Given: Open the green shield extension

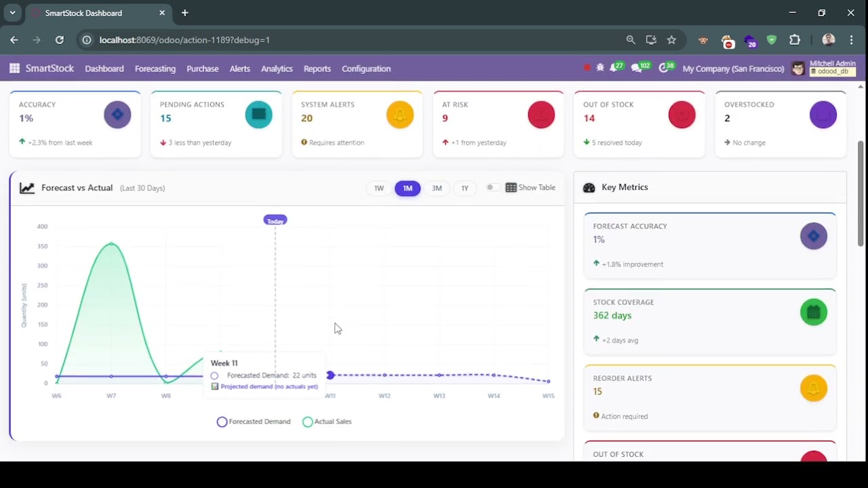Looking at the screenshot, I should tap(772, 40).
